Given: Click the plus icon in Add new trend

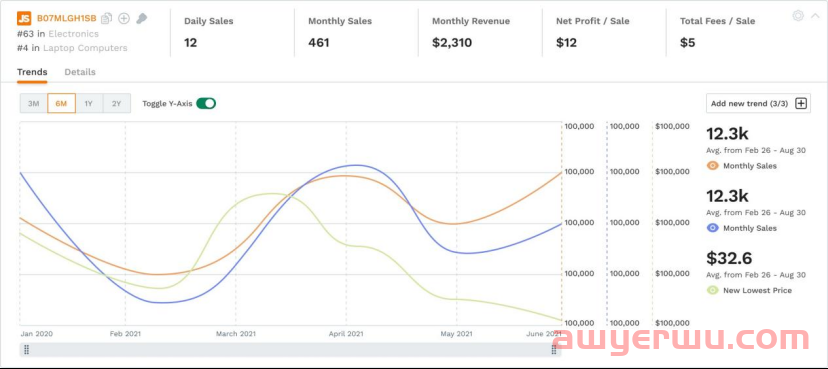Looking at the screenshot, I should pyautogui.click(x=801, y=103).
